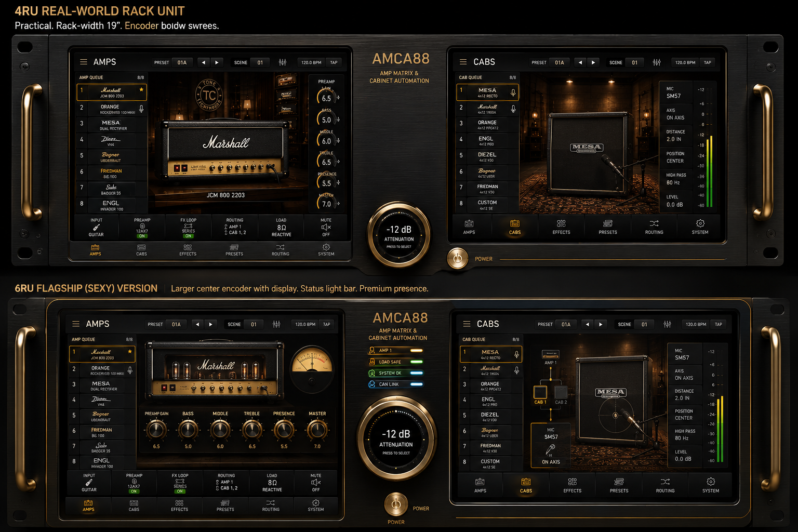798x532 pixels.
Task: Select Routing icon on 4RU CABS screen
Action: pos(654,223)
